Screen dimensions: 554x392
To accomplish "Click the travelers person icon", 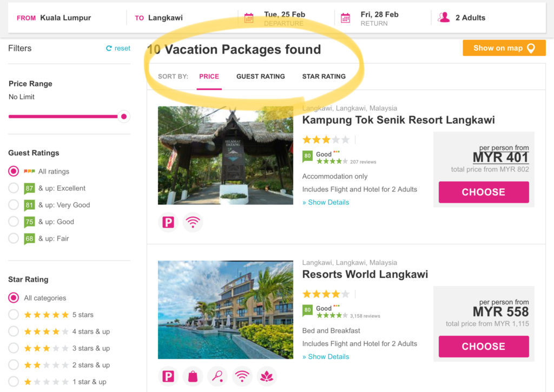I will (444, 17).
